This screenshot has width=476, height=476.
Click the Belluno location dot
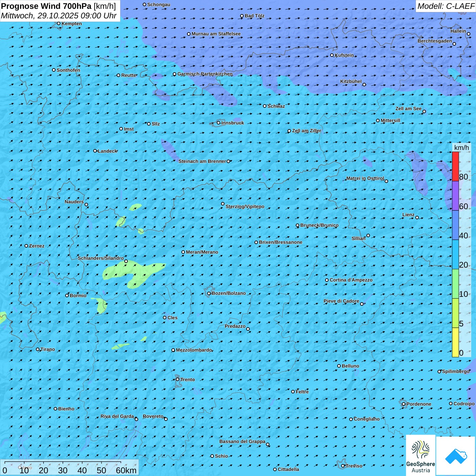pyautogui.click(x=339, y=366)
